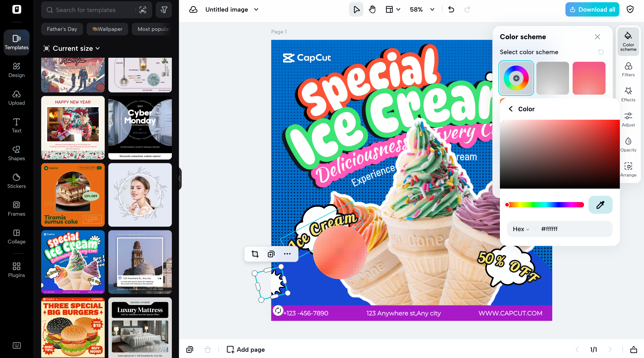Select the pink color scheme swatch
The height and width of the screenshot is (358, 644).
pyautogui.click(x=589, y=78)
